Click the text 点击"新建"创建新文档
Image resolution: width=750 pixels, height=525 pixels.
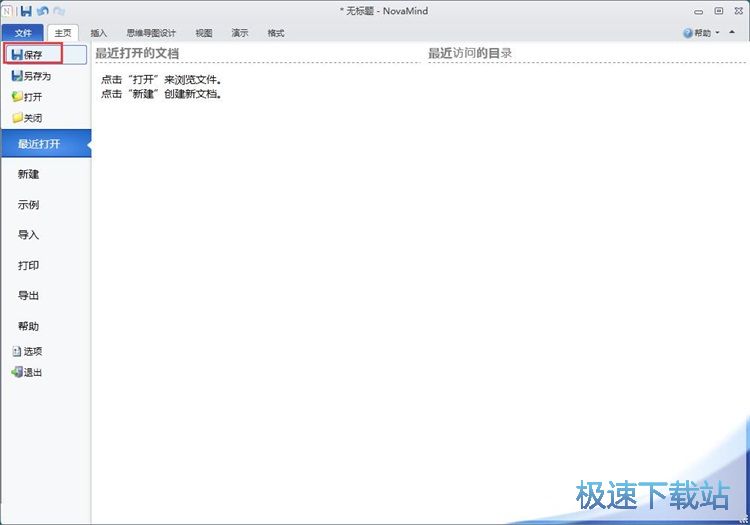coord(162,94)
